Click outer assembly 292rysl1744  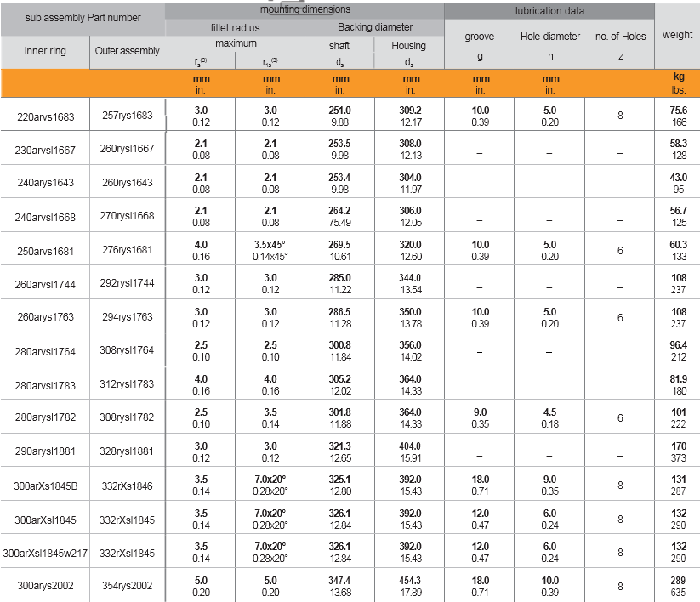(x=128, y=283)
